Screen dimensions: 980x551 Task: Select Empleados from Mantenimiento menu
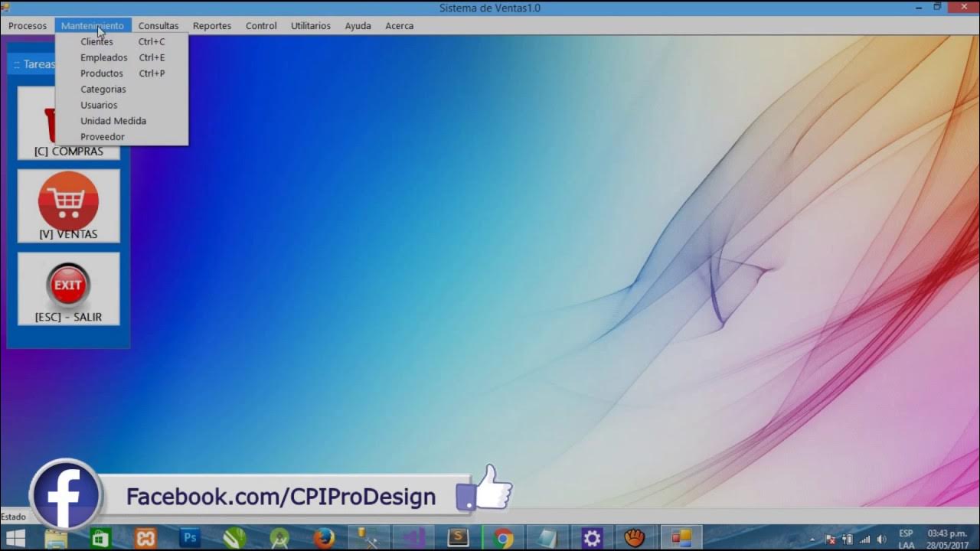(122, 57)
